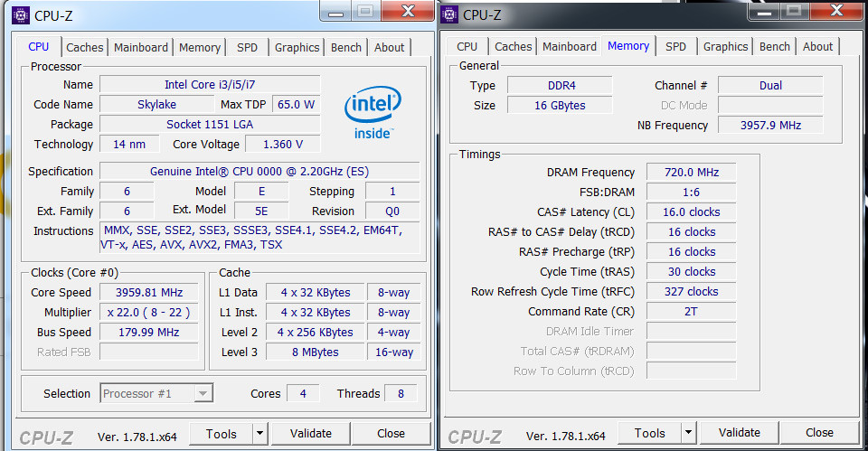
Task: Close the right CPU-Z window with X
Action: click(x=837, y=11)
